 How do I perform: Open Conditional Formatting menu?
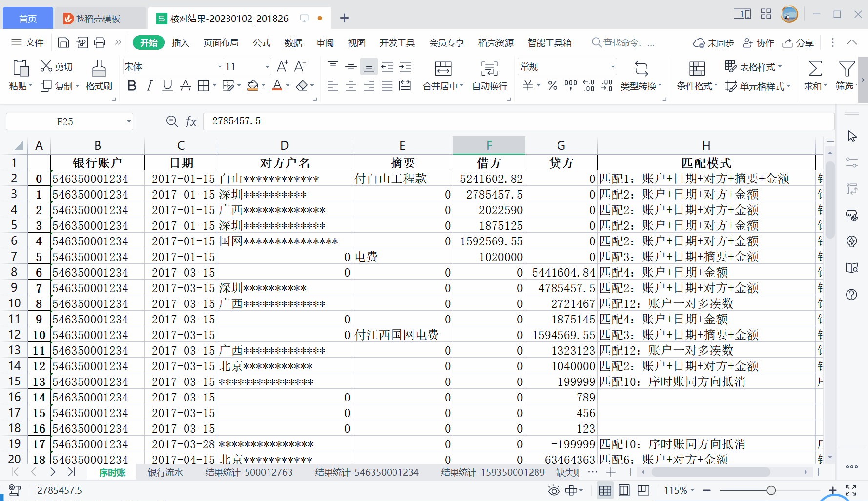[697, 86]
